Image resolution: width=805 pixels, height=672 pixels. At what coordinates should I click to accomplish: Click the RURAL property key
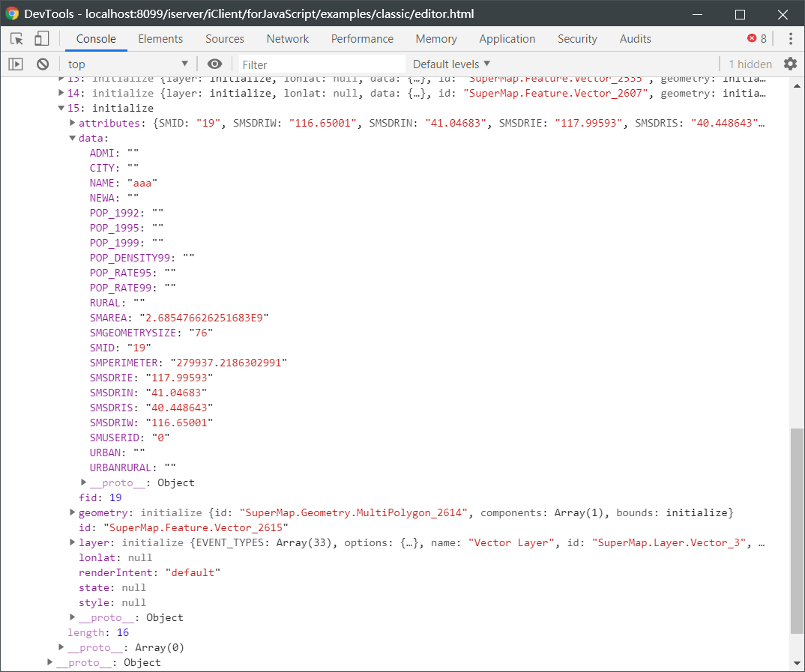pos(105,303)
